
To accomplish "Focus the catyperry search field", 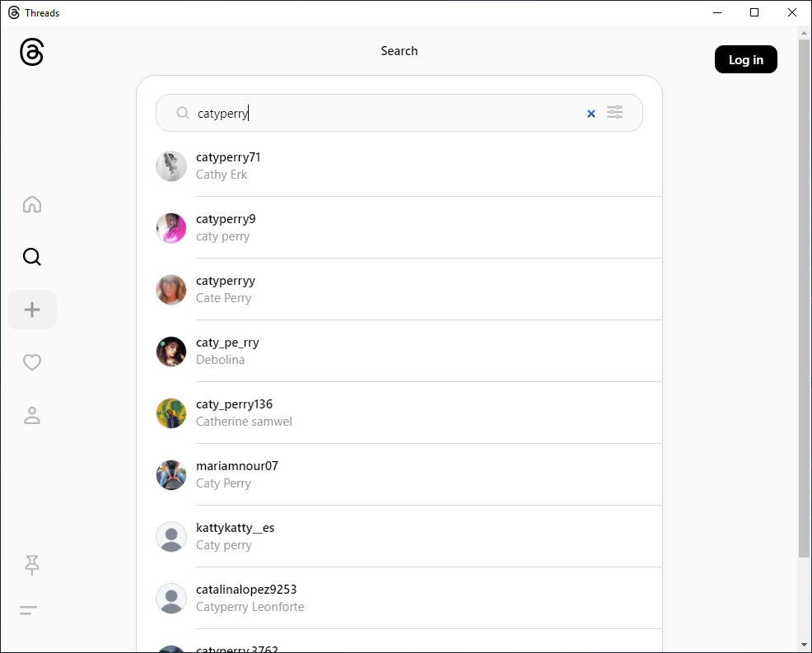I will tap(399, 113).
